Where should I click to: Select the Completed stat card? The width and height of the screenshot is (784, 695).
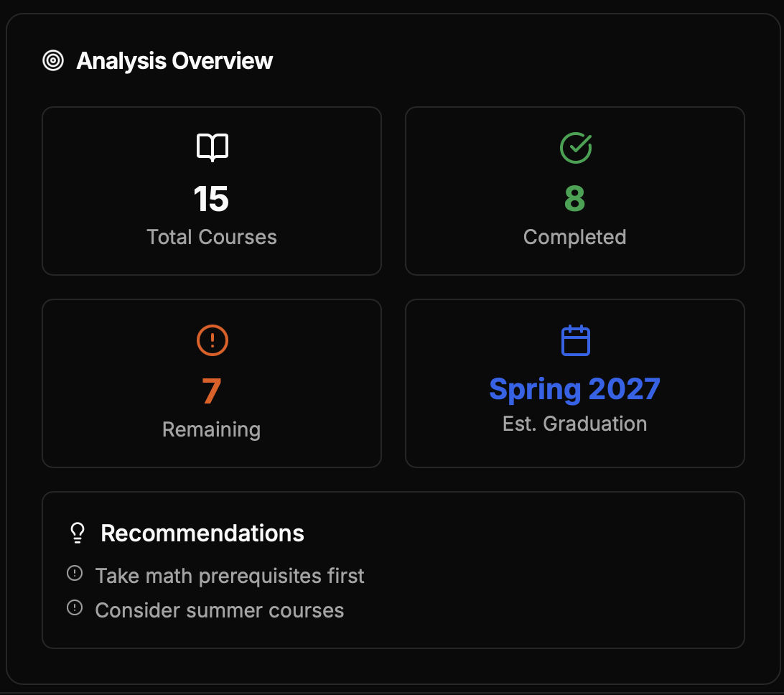click(575, 190)
